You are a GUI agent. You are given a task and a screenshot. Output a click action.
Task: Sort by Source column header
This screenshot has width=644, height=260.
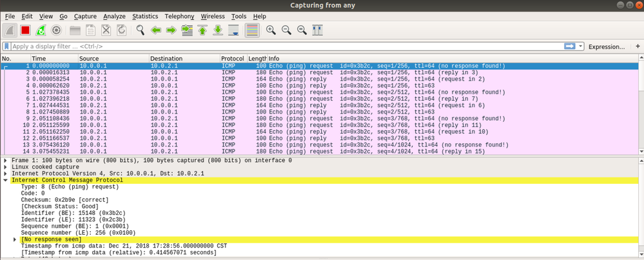pos(113,58)
